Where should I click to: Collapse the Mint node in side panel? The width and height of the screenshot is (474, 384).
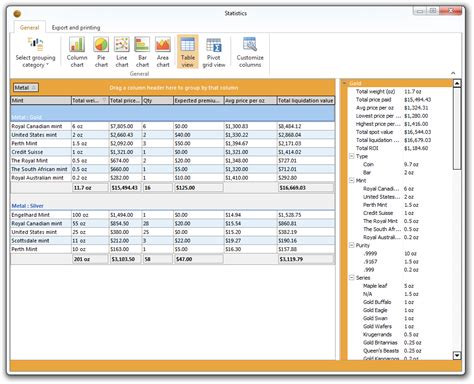coord(351,180)
